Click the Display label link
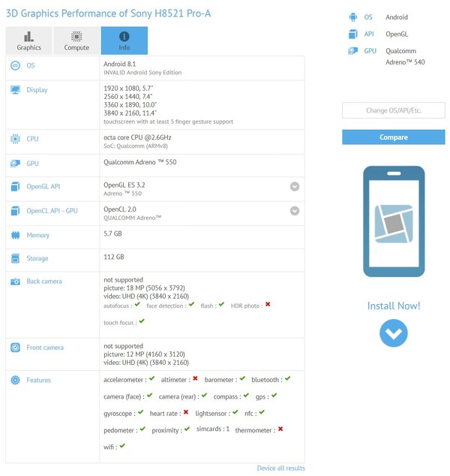Screen dimensions: 450x476 tap(37, 90)
